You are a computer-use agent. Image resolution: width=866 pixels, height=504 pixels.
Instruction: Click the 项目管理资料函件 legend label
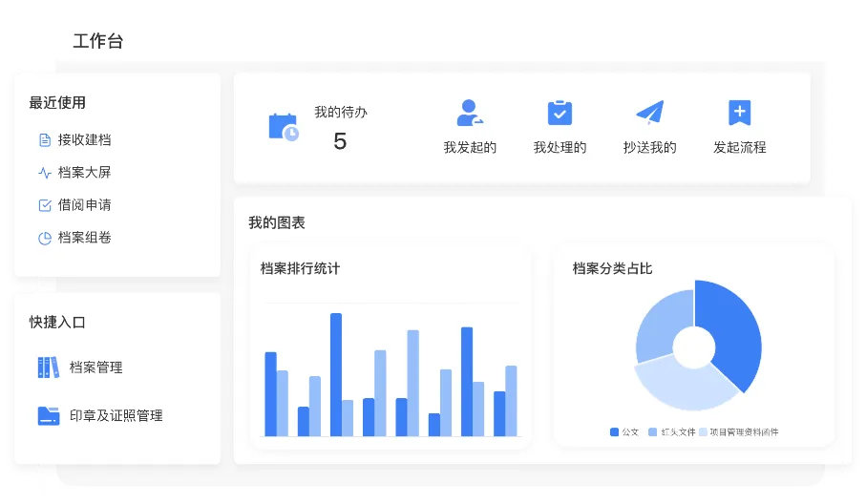click(x=744, y=432)
